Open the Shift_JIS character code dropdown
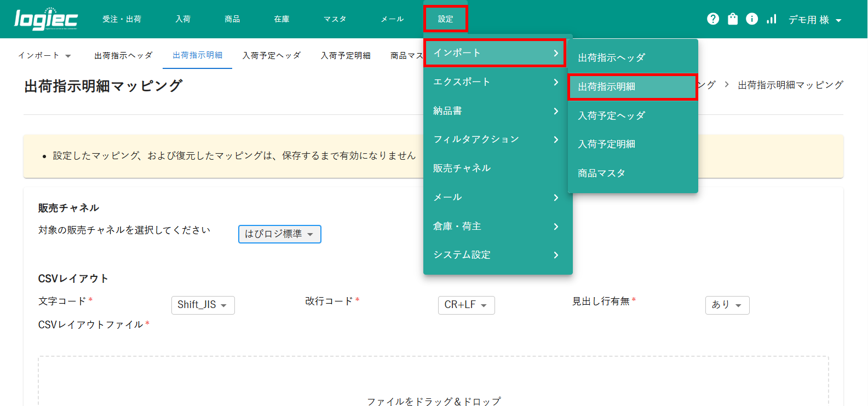The width and height of the screenshot is (868, 406). [203, 305]
